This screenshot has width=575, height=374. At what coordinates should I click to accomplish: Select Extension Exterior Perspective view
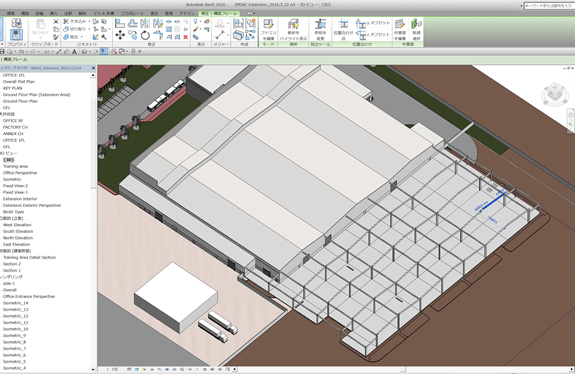click(x=32, y=205)
